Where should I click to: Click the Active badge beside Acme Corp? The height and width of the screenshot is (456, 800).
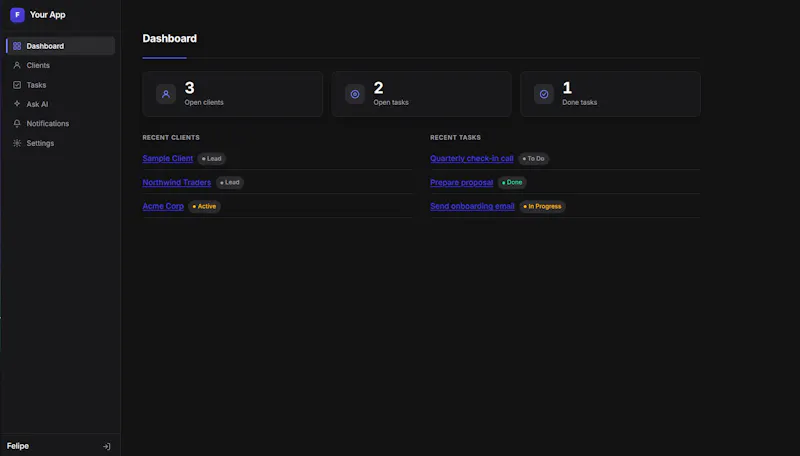click(204, 206)
